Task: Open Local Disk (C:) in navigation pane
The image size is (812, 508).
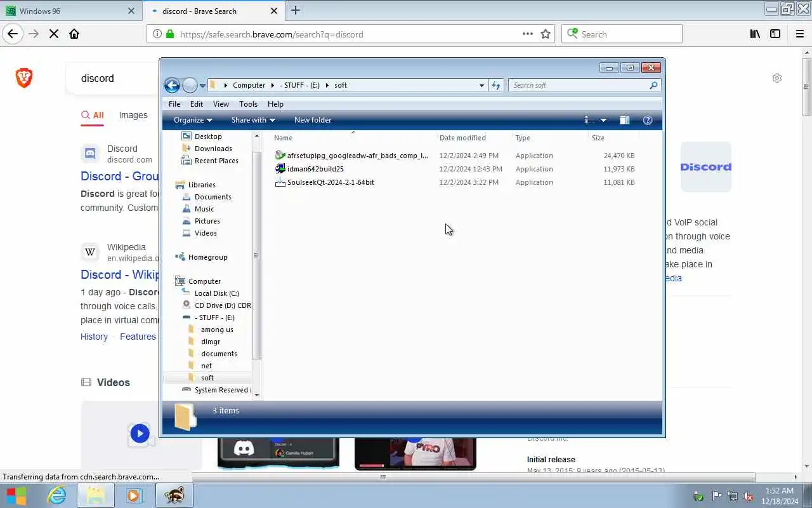Action: click(x=216, y=293)
